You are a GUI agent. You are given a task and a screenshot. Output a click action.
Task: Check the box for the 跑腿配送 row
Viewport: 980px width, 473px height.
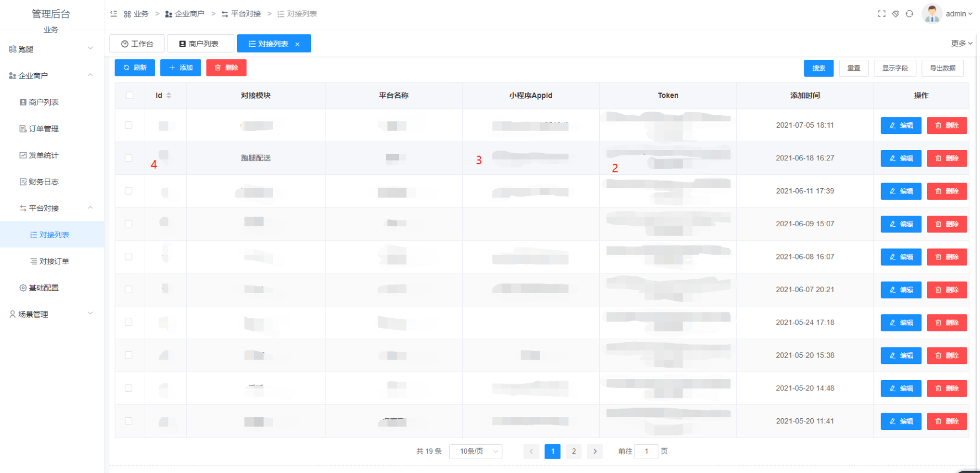(129, 158)
